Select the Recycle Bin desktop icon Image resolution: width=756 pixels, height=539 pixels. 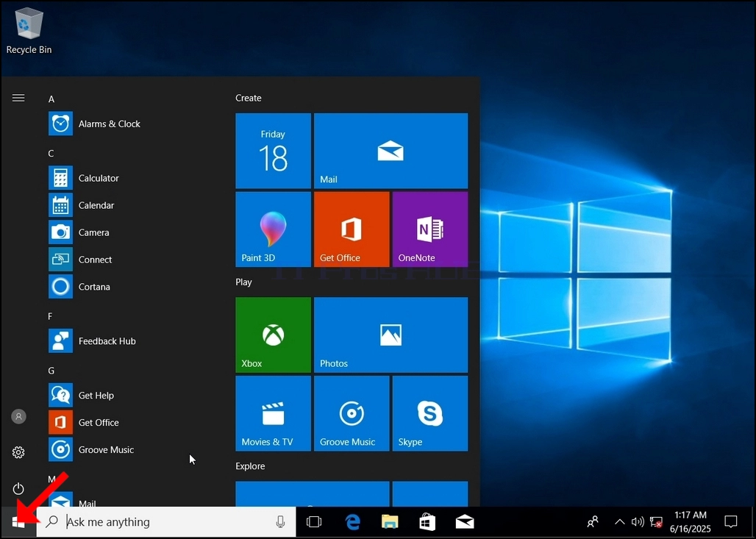tap(29, 32)
